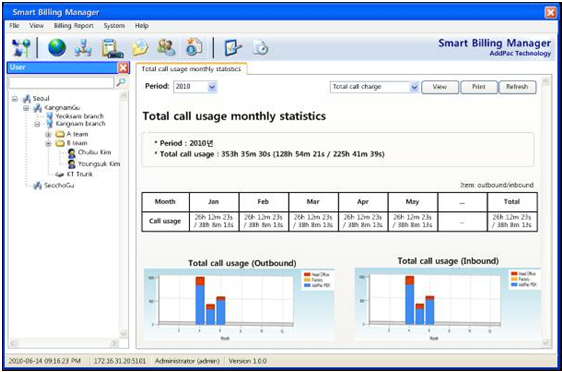
Task: Select SeochoGu in the tree
Action: [x=59, y=186]
